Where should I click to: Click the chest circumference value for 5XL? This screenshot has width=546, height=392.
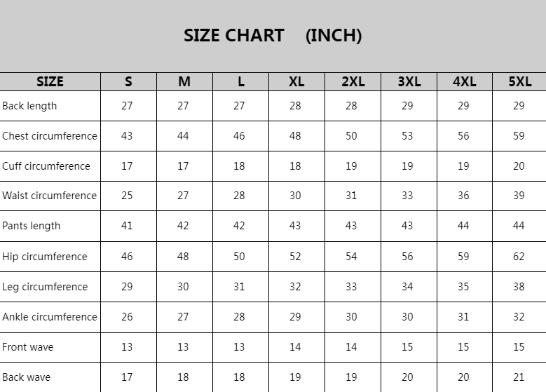coord(519,136)
